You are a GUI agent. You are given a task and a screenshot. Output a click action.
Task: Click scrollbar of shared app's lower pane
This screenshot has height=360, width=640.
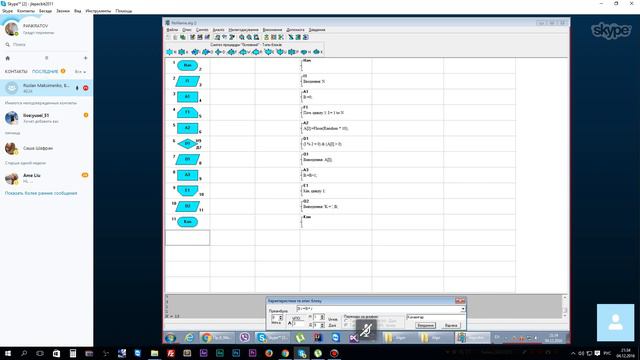(565, 306)
